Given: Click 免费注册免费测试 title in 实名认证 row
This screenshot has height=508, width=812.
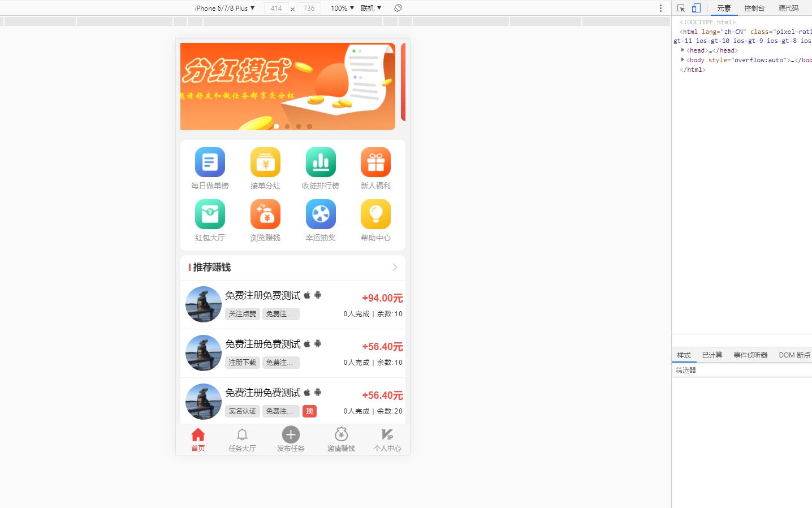Looking at the screenshot, I should tap(263, 393).
